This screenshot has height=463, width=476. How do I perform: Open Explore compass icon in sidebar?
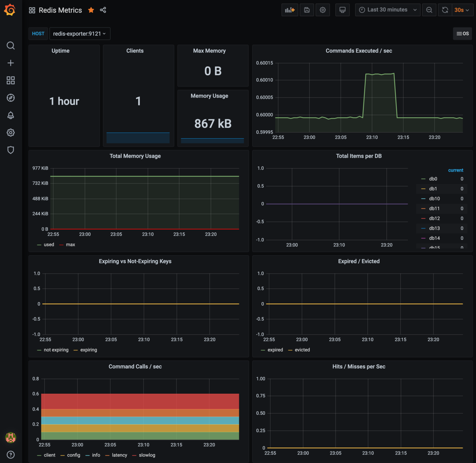11,98
